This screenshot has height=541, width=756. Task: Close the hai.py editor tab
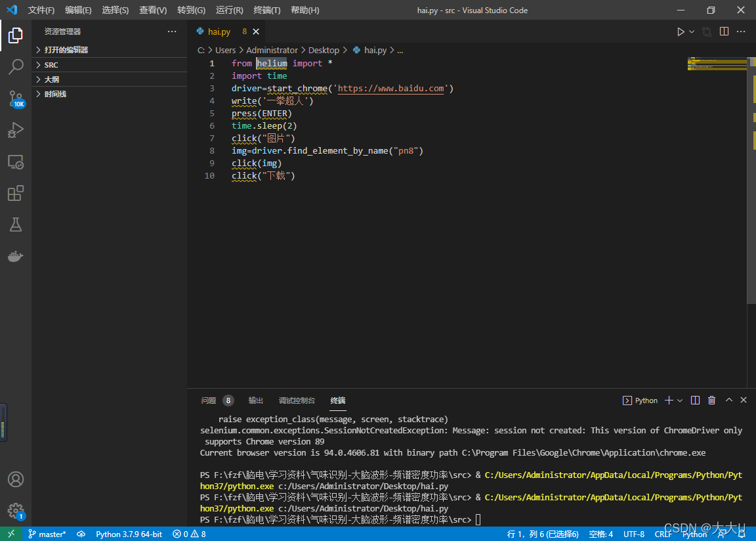256,32
